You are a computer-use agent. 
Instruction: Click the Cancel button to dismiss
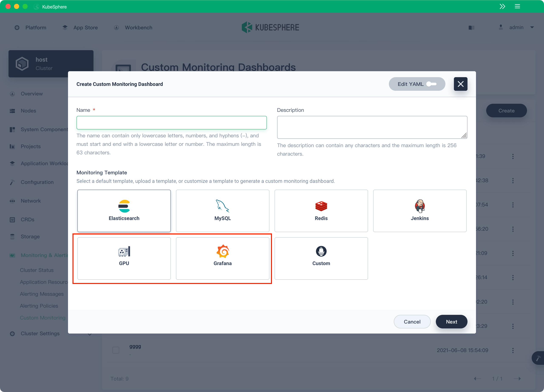412,321
